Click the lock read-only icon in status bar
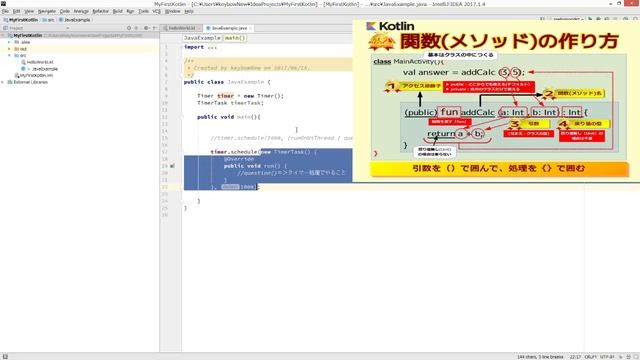640x360 pixels. coord(621,357)
